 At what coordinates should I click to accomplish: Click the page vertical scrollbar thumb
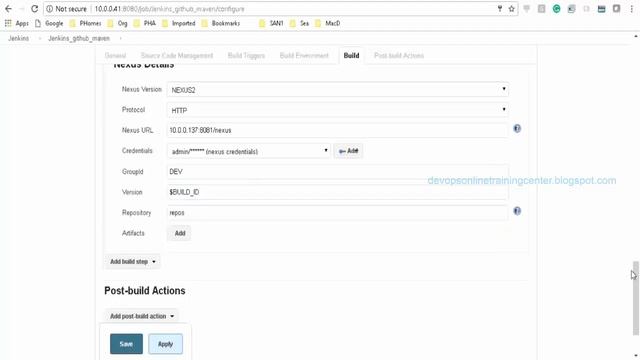[x=636, y=298]
